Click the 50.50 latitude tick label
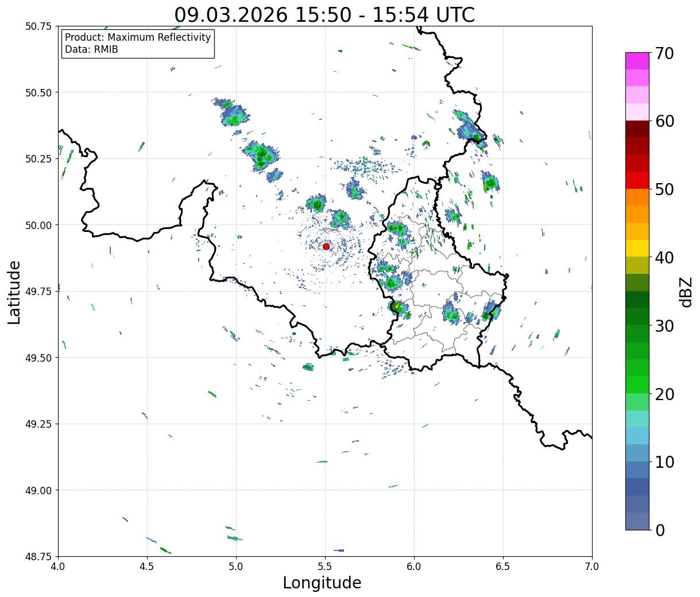The height and width of the screenshot is (597, 700). (x=38, y=92)
